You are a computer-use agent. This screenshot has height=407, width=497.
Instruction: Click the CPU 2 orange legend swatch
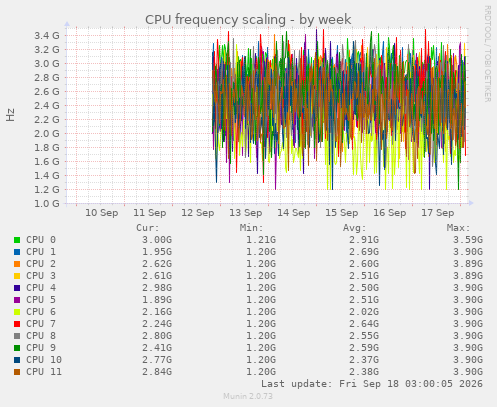(x=17, y=264)
